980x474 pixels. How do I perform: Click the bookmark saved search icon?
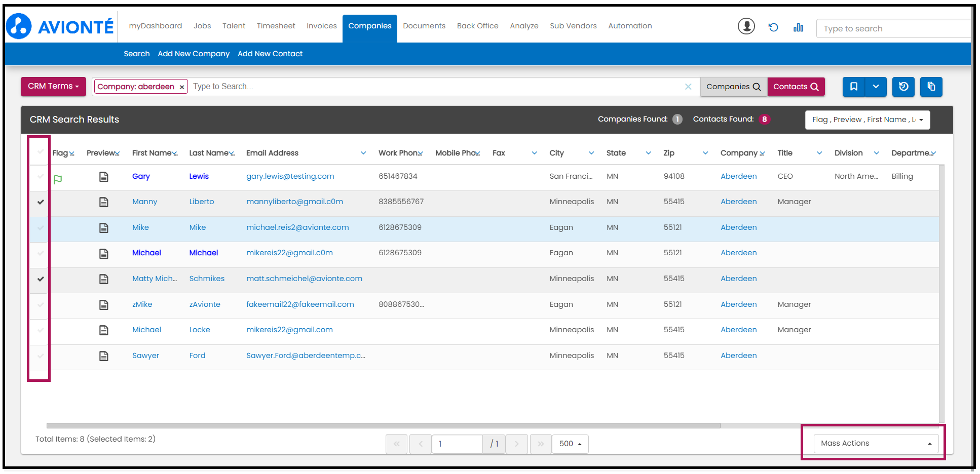click(x=854, y=87)
